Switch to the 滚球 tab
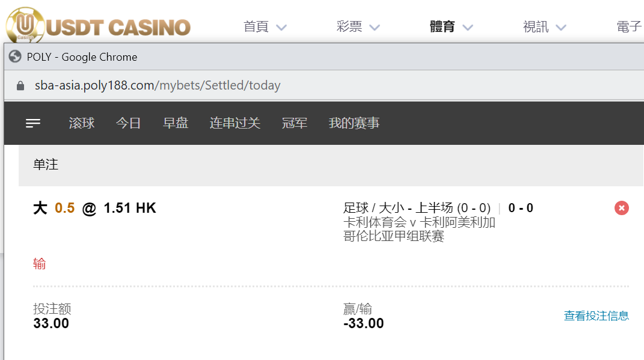This screenshot has height=360, width=644. [82, 123]
